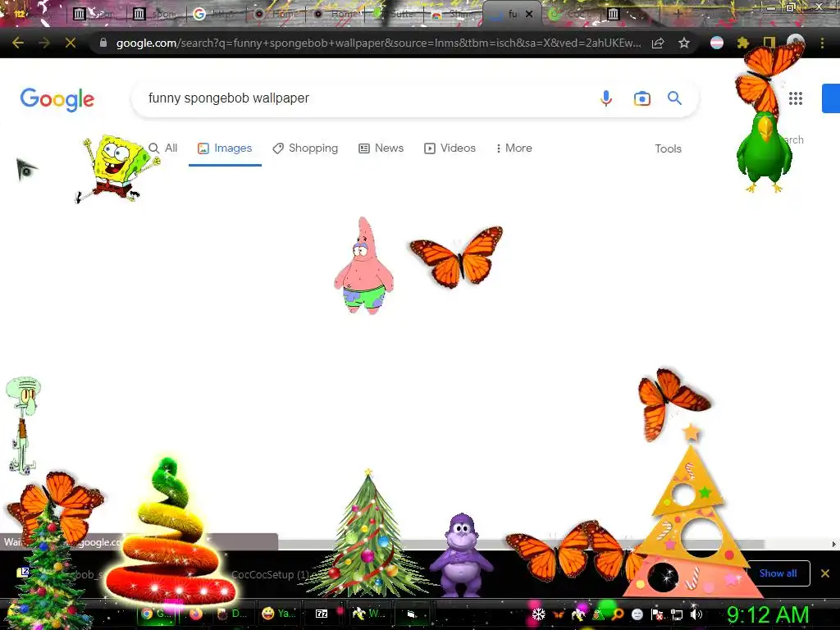The width and height of the screenshot is (840, 630).
Task: Click the horizontal scrollbar right arrow
Action: [833, 545]
